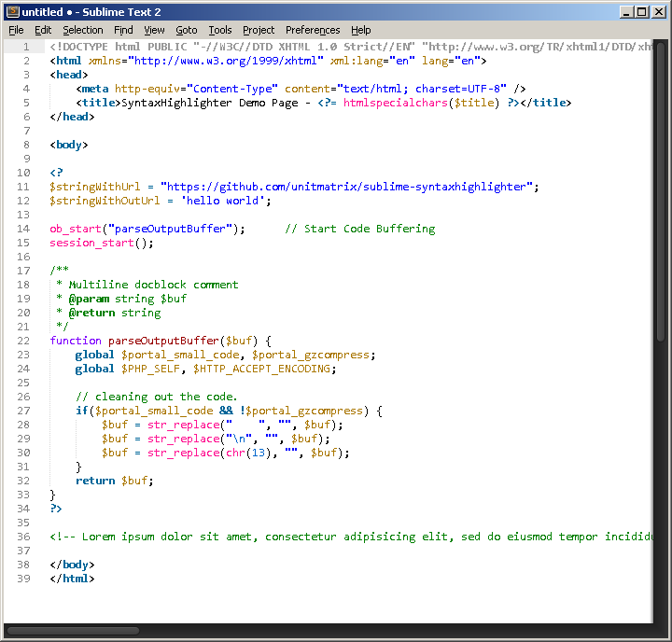The height and width of the screenshot is (642, 672).
Task: Click the $stringWithUrl variable
Action: pyautogui.click(x=94, y=187)
